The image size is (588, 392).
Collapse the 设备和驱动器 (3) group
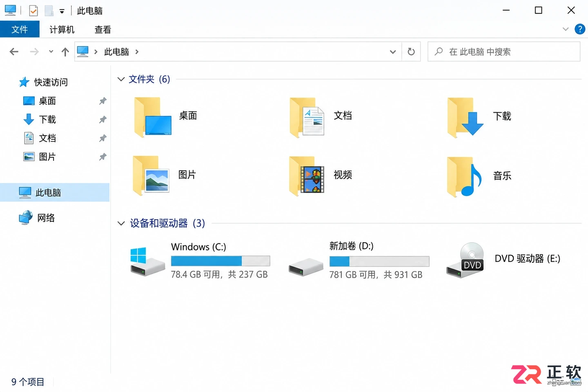(121, 223)
